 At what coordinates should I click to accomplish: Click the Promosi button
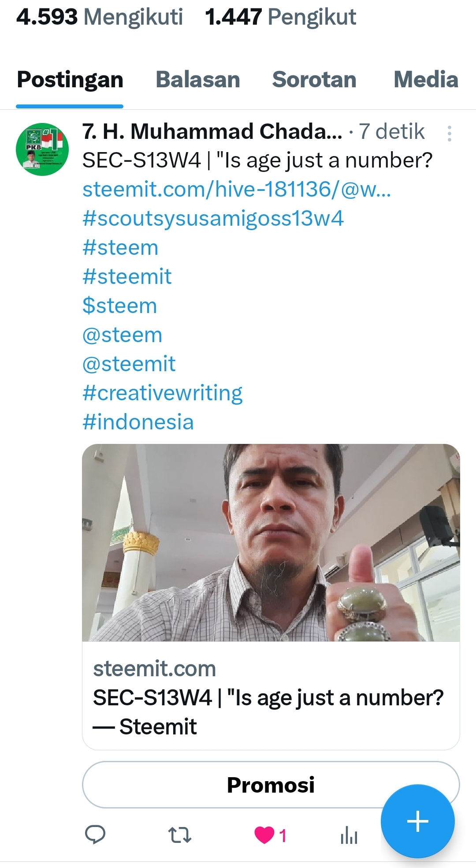(271, 785)
